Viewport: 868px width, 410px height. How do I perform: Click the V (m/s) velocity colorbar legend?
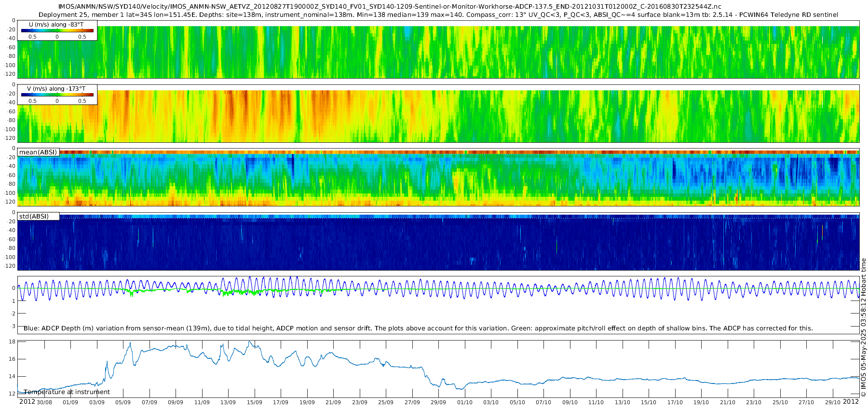(57, 95)
